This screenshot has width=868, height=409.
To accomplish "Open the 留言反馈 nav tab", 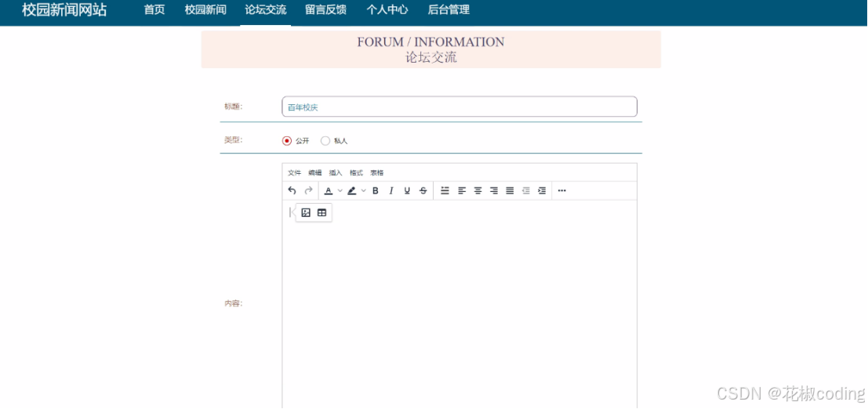I will coord(326,10).
